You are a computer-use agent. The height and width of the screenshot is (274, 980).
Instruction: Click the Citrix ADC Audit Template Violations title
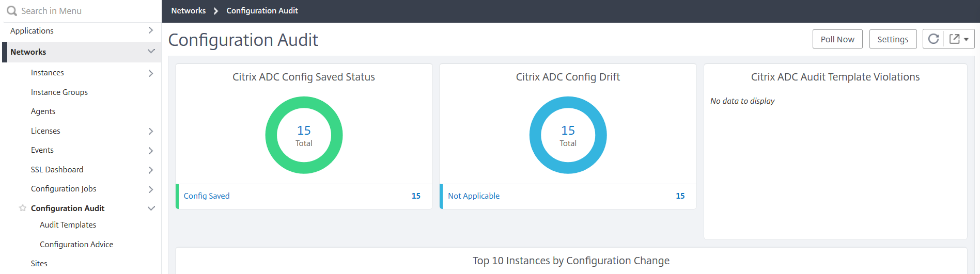click(x=835, y=77)
